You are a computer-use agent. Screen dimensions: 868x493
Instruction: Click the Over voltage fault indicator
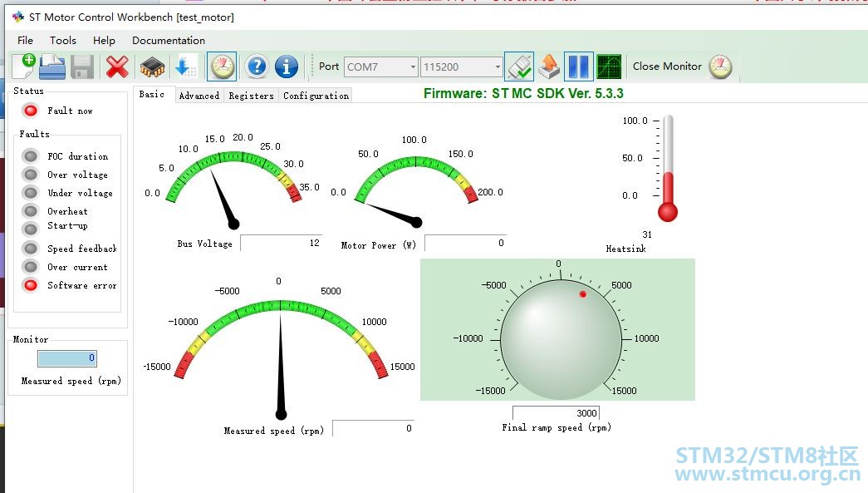tap(31, 175)
